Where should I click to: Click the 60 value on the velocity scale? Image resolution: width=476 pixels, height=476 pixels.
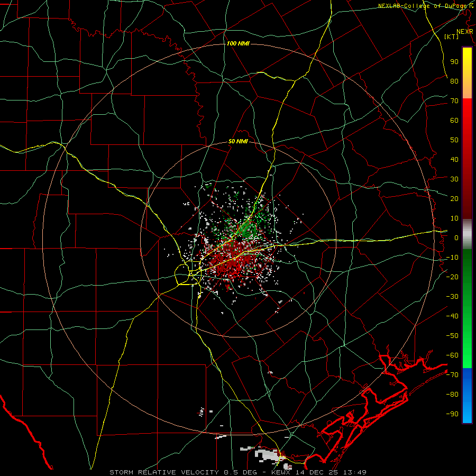(x=454, y=120)
